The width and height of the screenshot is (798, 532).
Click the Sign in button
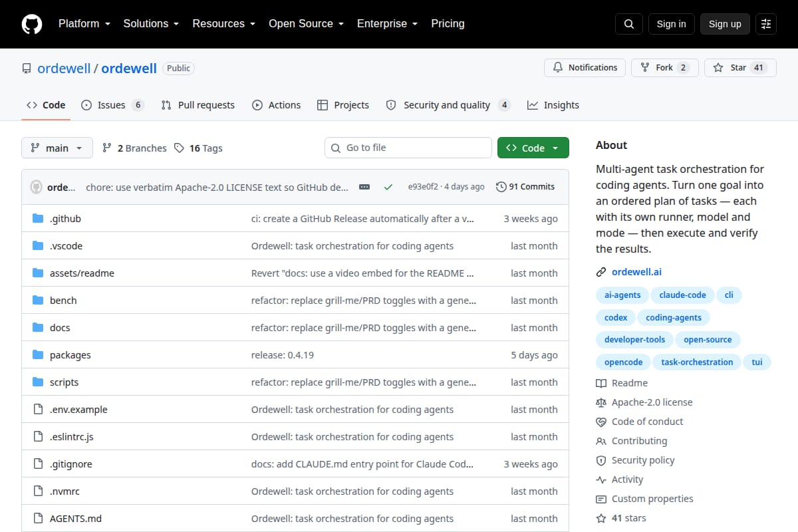click(671, 24)
